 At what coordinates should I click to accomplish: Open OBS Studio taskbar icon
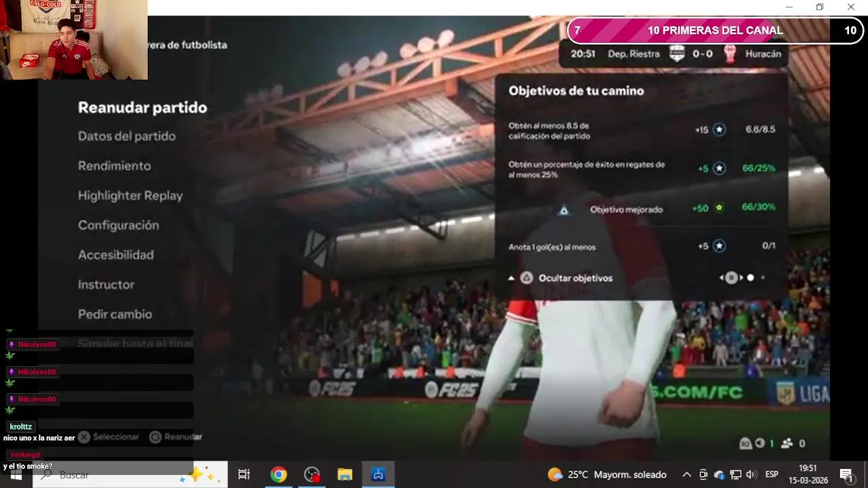tap(312, 474)
